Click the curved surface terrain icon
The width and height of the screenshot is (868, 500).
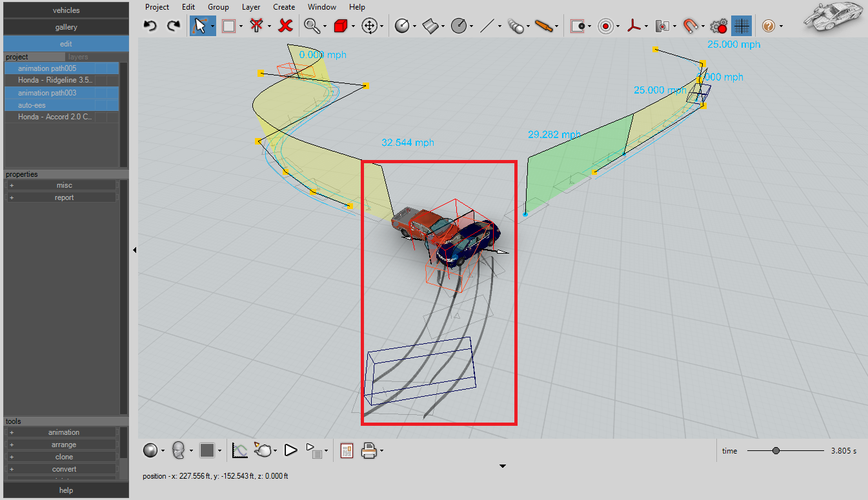431,26
